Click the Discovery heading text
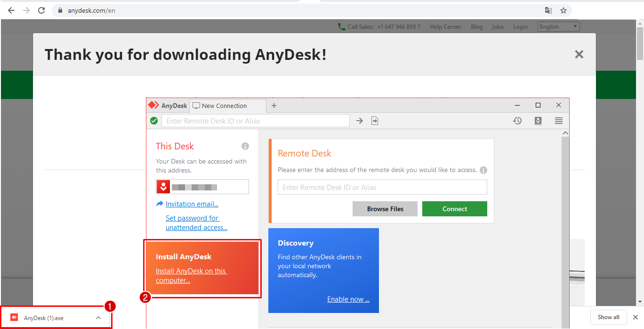The width and height of the screenshot is (644, 329). tap(296, 243)
